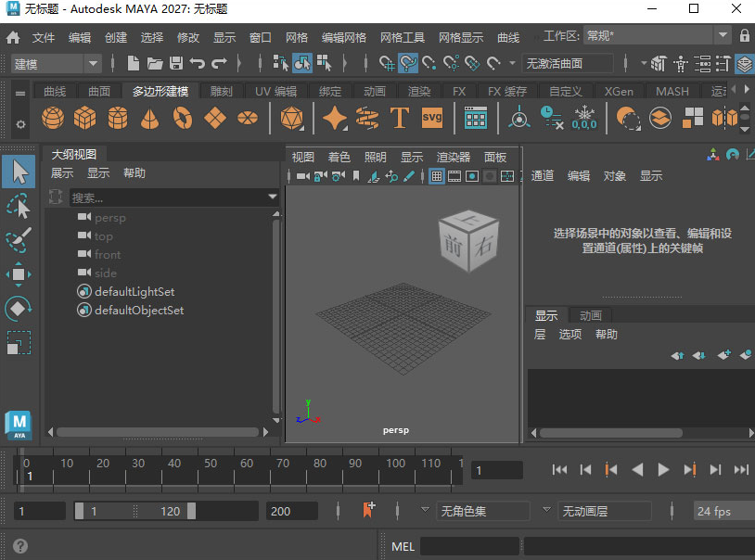Image resolution: width=755 pixels, height=560 pixels.
Task: Create a polygon torus from shelf
Action: [x=183, y=118]
